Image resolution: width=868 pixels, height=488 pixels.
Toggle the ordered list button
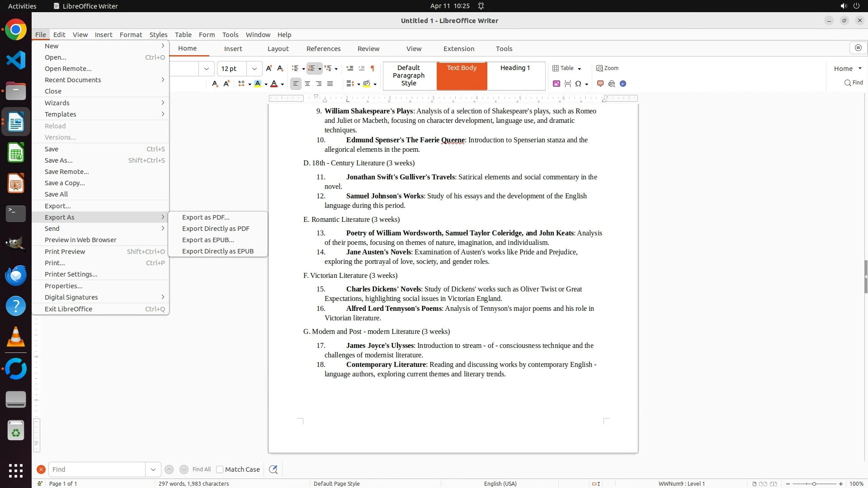point(311,68)
